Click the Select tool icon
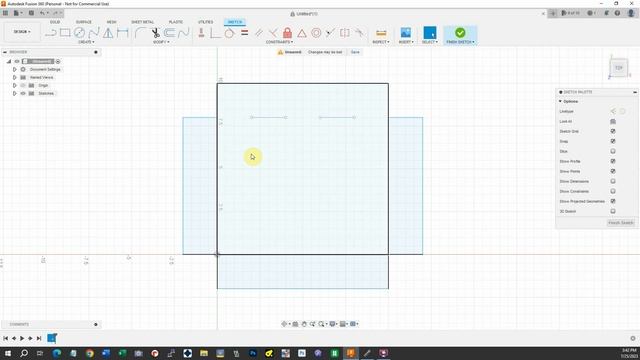The height and width of the screenshot is (360, 640). coord(430,33)
